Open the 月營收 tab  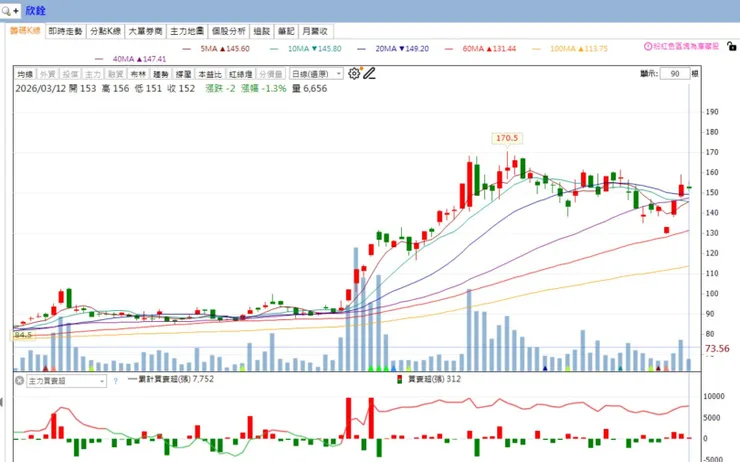pyautogui.click(x=315, y=31)
